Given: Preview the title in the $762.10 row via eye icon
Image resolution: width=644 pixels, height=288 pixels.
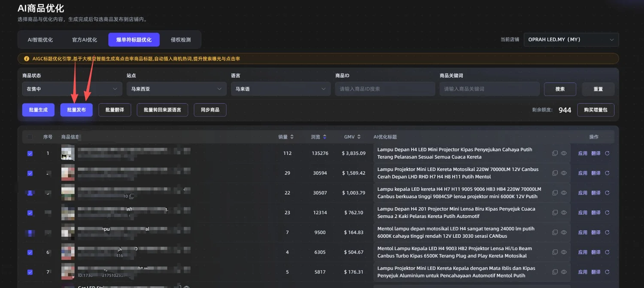Looking at the screenshot, I should coord(564,212).
